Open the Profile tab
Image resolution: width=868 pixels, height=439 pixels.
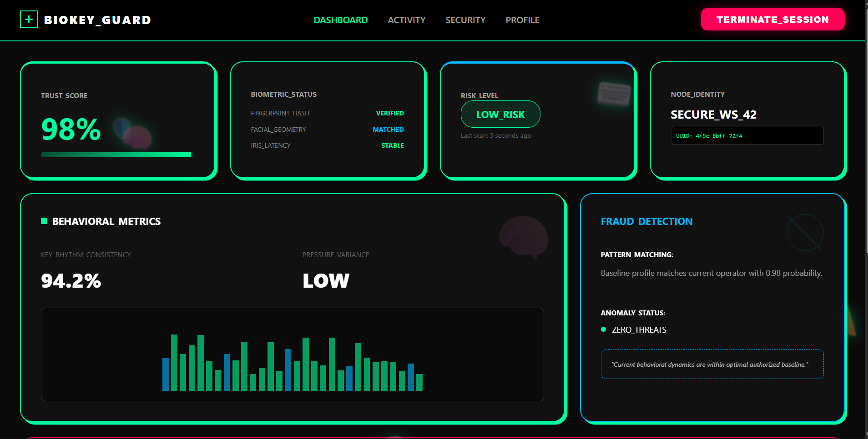pyautogui.click(x=522, y=20)
